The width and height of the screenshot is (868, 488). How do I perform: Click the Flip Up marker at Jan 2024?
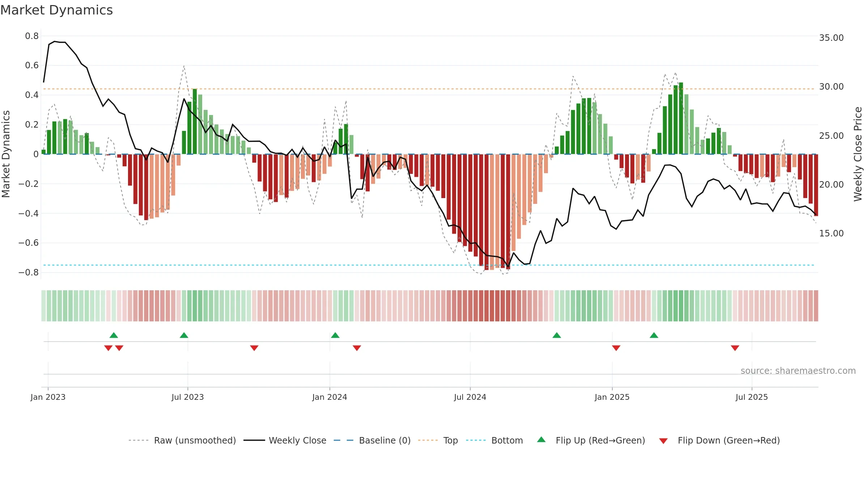pyautogui.click(x=335, y=335)
